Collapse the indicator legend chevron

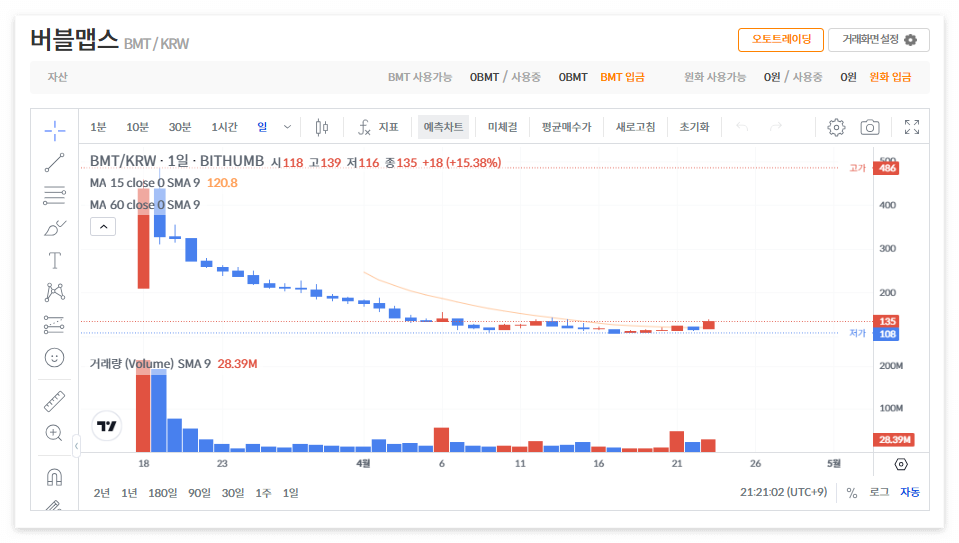tap(103, 227)
